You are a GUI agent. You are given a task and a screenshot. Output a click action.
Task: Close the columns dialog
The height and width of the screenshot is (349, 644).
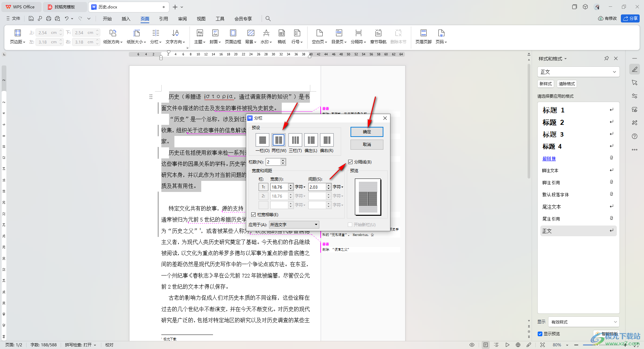(x=385, y=118)
